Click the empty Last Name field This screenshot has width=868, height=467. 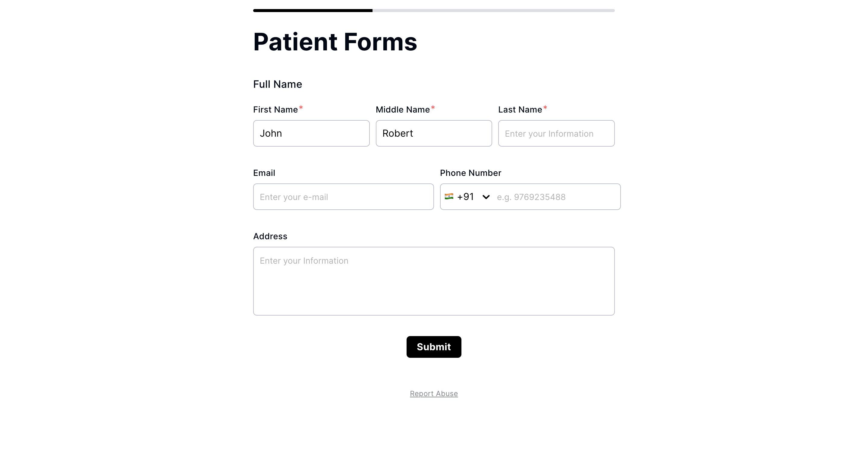[x=556, y=133]
